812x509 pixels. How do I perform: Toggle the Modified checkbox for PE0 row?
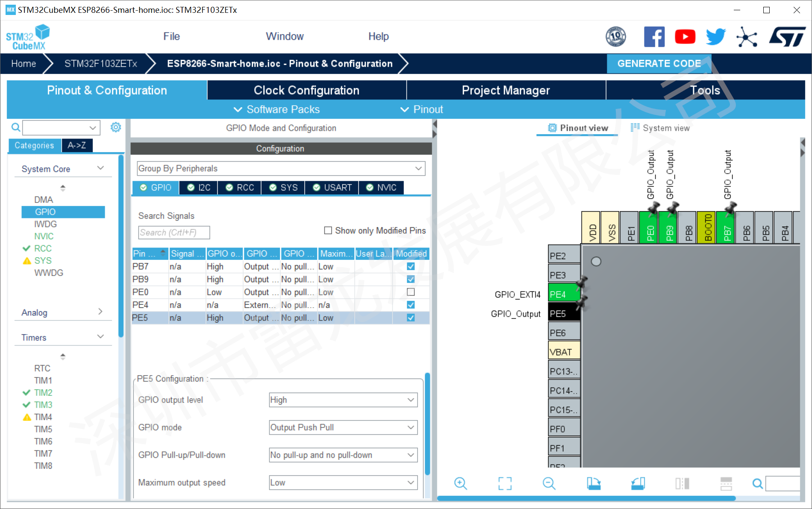click(411, 292)
